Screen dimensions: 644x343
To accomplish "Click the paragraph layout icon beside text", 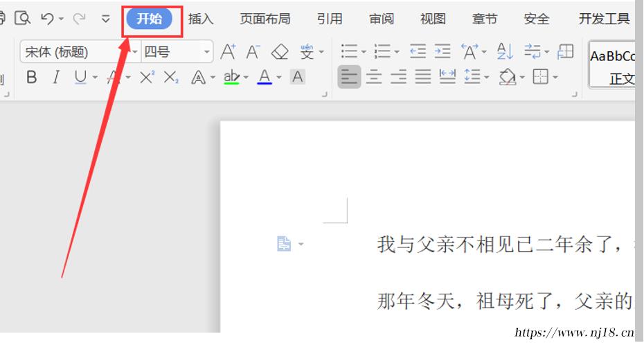I will [x=284, y=244].
